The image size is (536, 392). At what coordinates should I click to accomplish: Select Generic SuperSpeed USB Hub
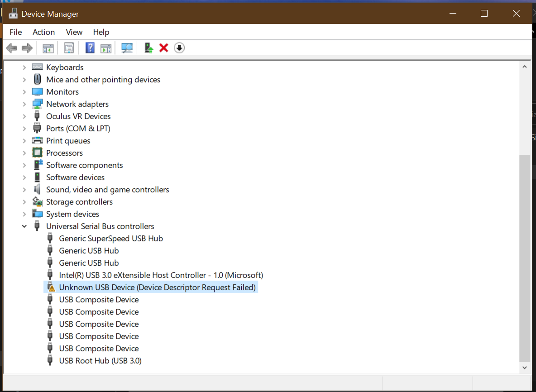[111, 239]
